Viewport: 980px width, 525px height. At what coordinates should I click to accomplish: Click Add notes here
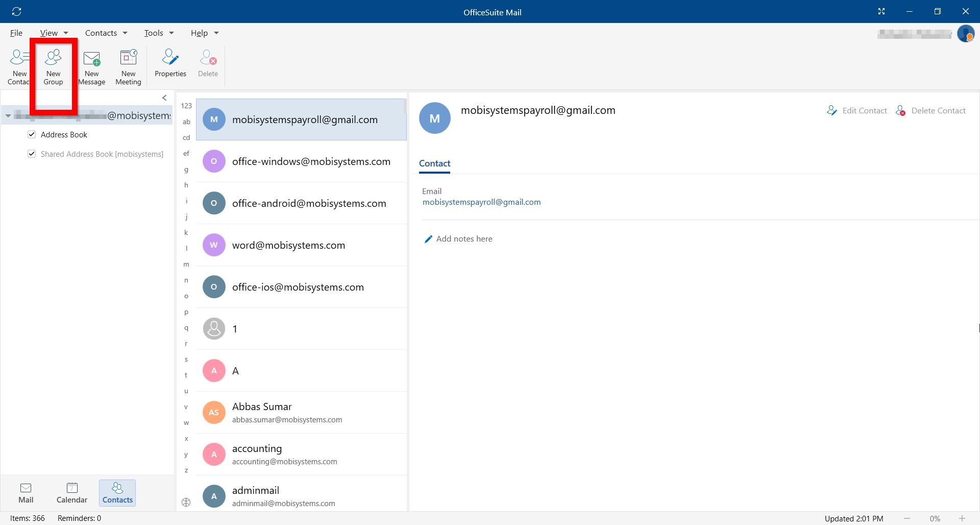click(x=464, y=239)
